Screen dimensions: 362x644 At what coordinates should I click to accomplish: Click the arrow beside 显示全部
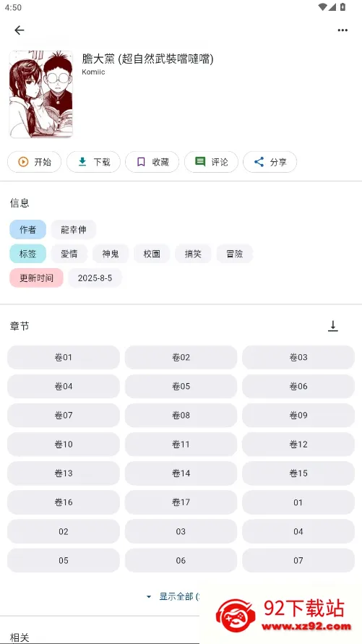pos(149,597)
